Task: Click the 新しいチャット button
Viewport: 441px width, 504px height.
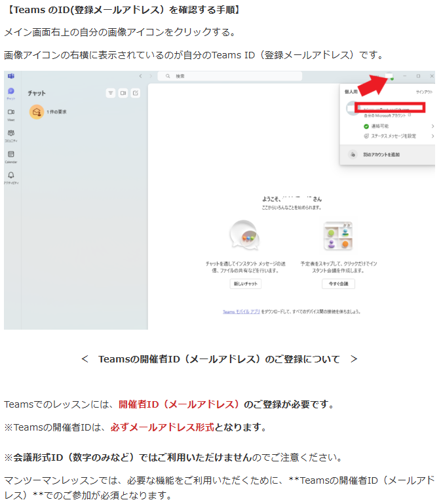Action: pos(246,284)
